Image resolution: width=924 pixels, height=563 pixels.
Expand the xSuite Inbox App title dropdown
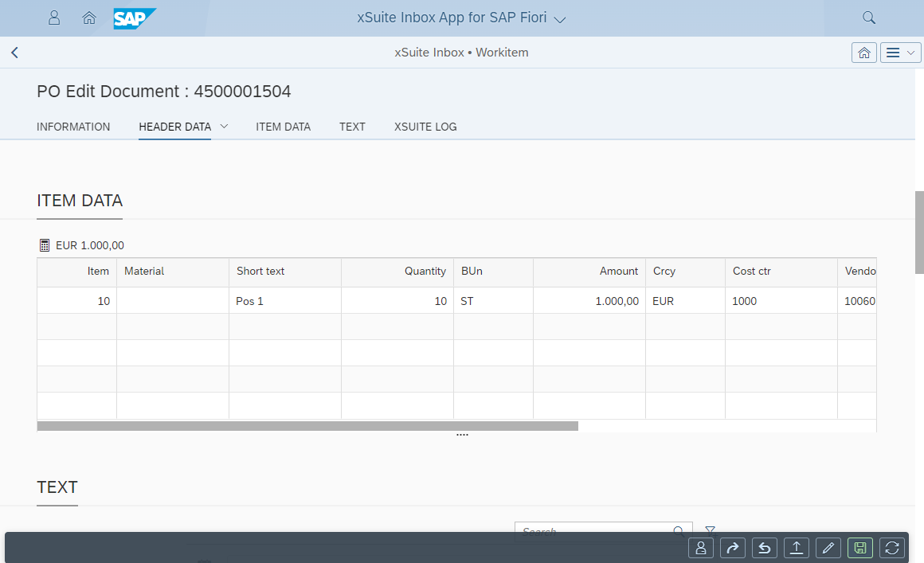[559, 19]
